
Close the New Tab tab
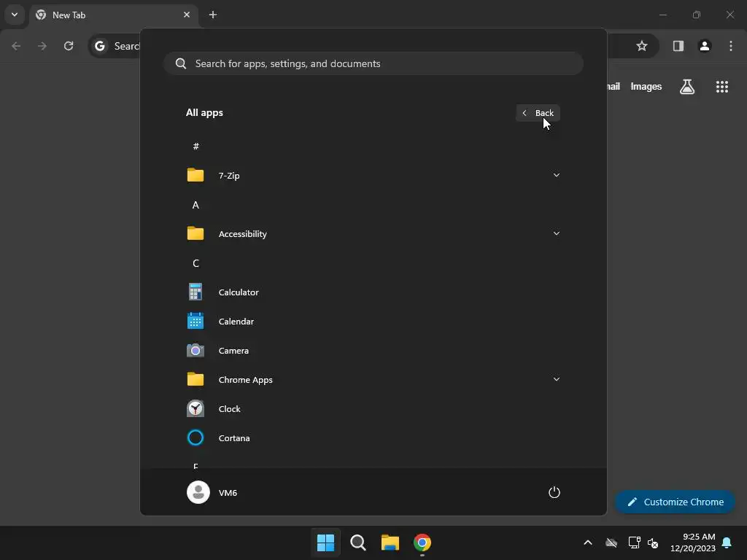click(187, 15)
